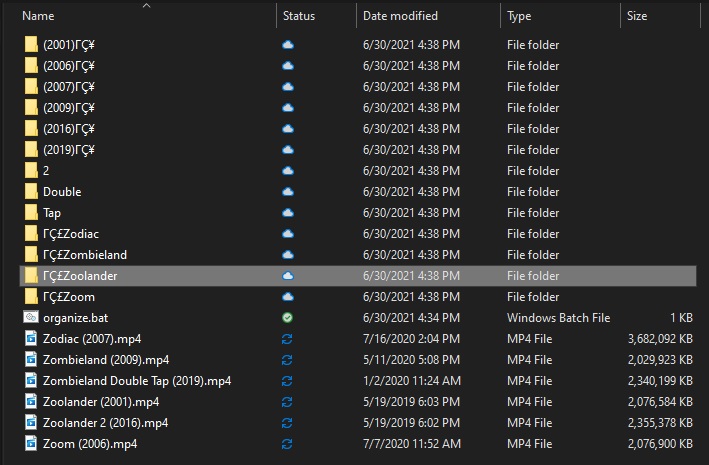Click the organize.bat batch file icon
Viewport: 709px width, 465px height.
pos(31,317)
